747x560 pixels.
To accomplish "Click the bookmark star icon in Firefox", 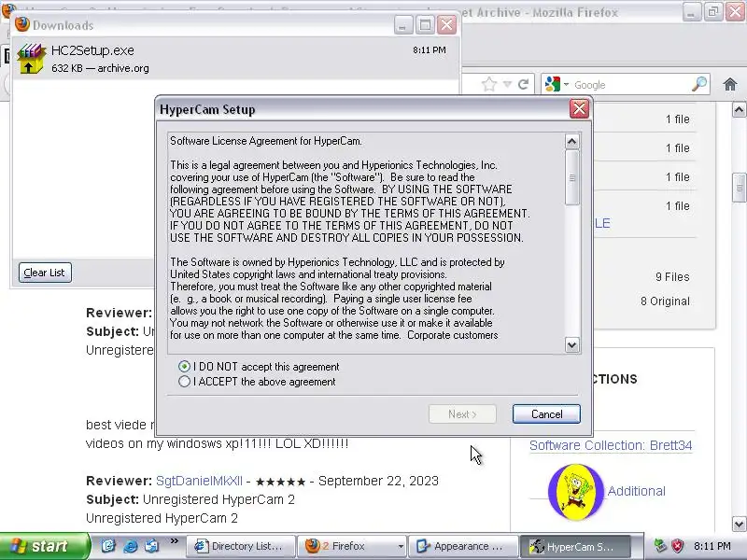I will click(488, 85).
